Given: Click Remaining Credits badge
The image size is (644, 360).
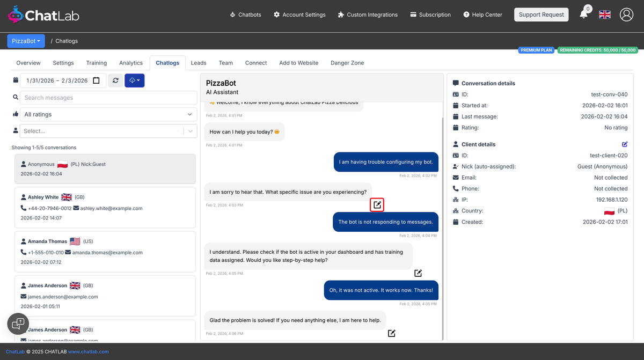Looking at the screenshot, I should tap(597, 50).
